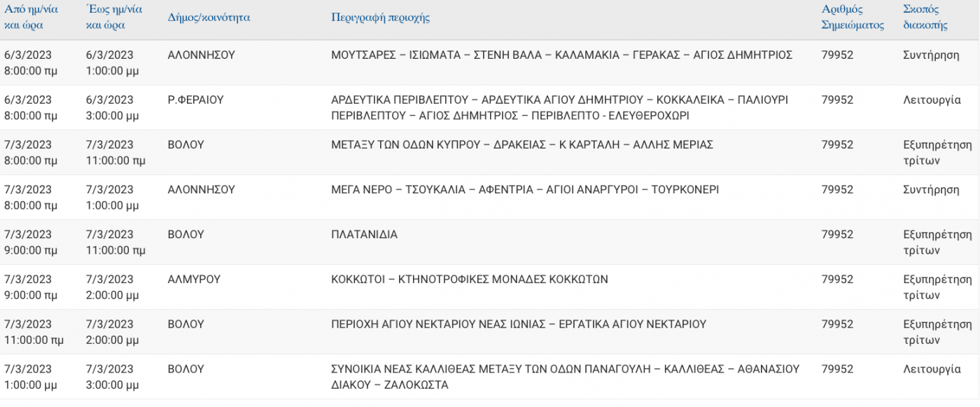
Task: Select number 79952 in the ΑΛΜΥΡΟΥ row
Action: click(838, 280)
